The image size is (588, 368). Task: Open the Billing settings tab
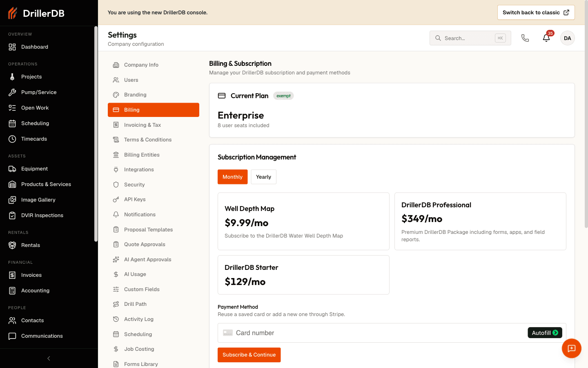click(154, 110)
